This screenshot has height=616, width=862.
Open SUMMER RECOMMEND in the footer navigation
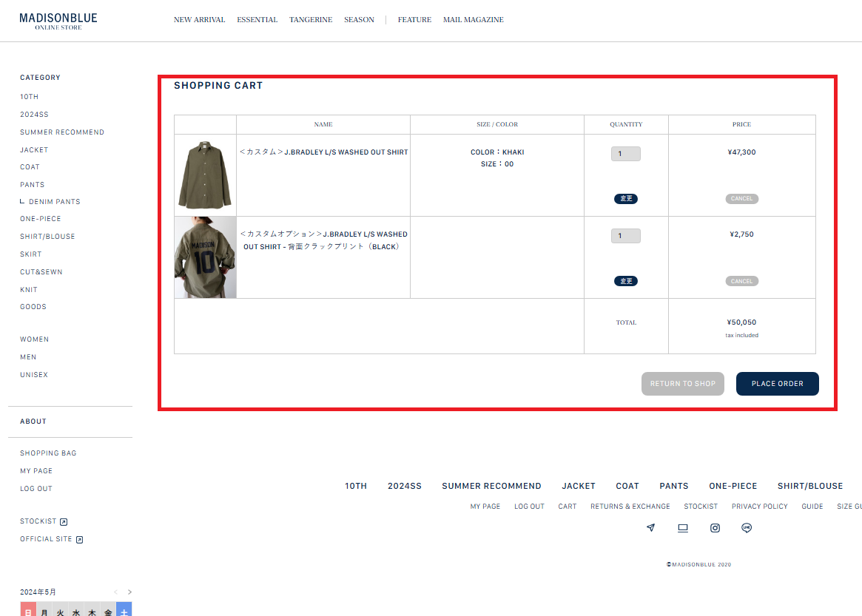(491, 486)
